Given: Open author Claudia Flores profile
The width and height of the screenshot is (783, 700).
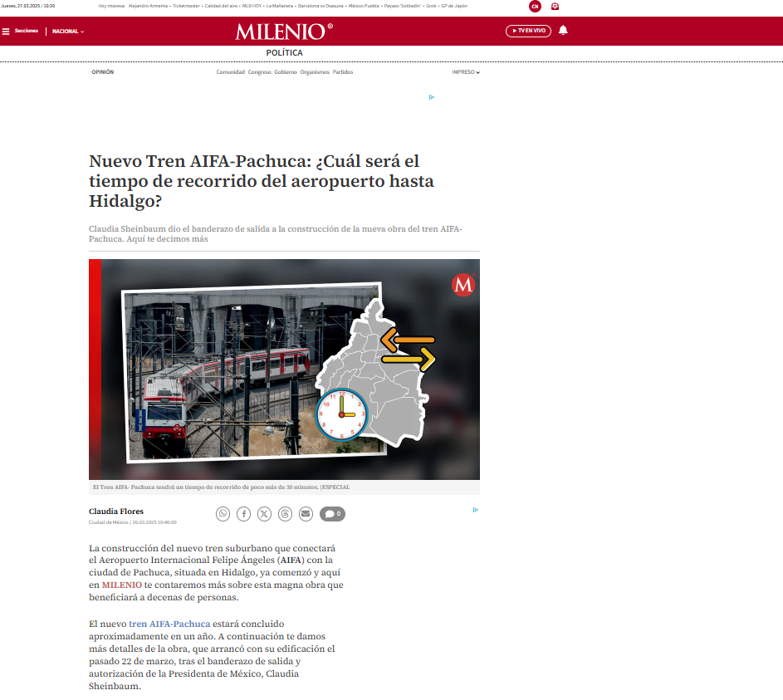Looking at the screenshot, I should tap(116, 512).
